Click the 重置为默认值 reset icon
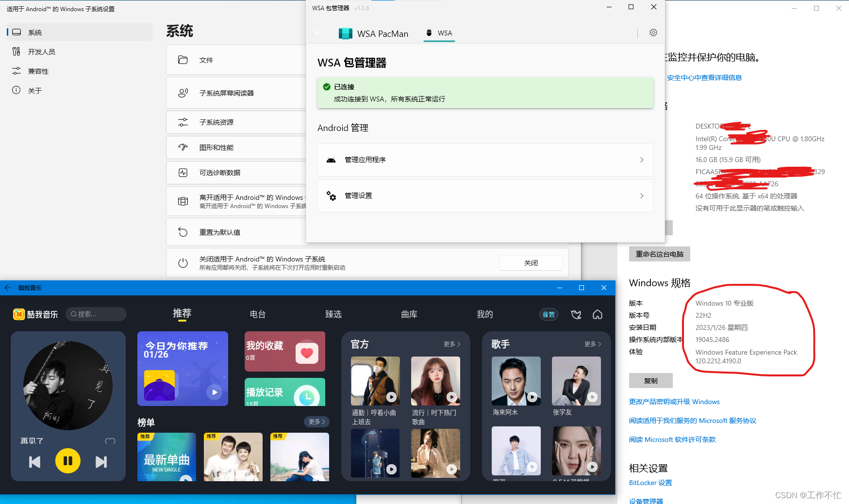Screen dimensions: 849x504 point(183,232)
